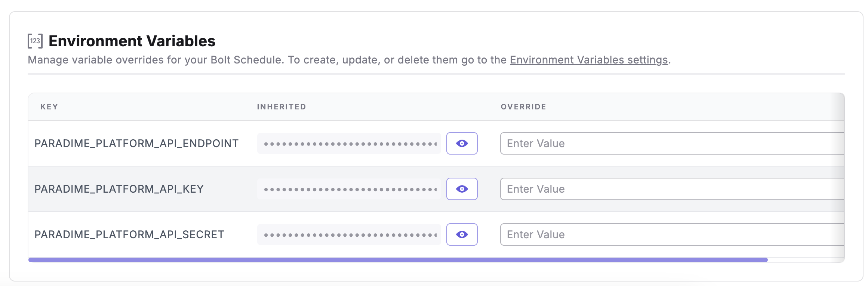Click masked inherited value for API_KEY
This screenshot has height=286, width=868.
(349, 189)
